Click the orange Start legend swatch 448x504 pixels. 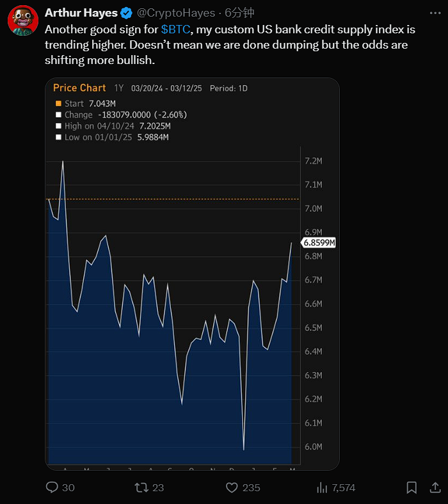(x=58, y=103)
